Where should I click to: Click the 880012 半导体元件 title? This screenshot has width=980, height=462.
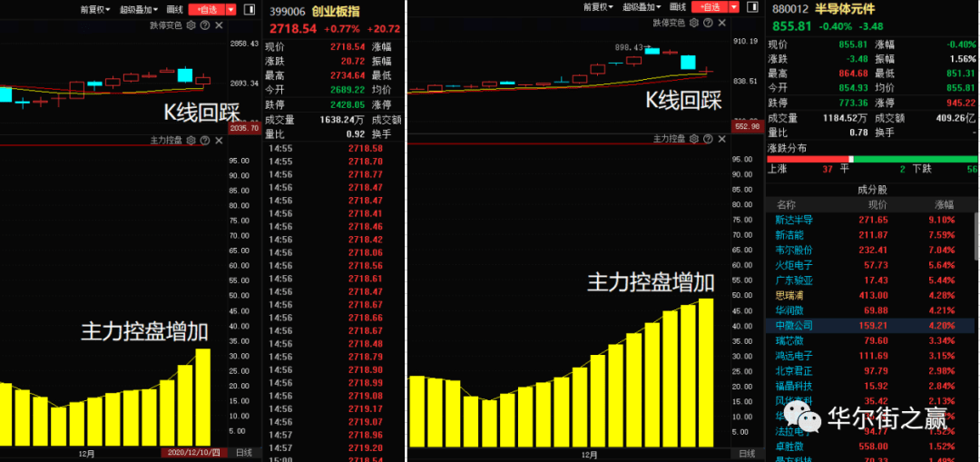click(x=824, y=9)
